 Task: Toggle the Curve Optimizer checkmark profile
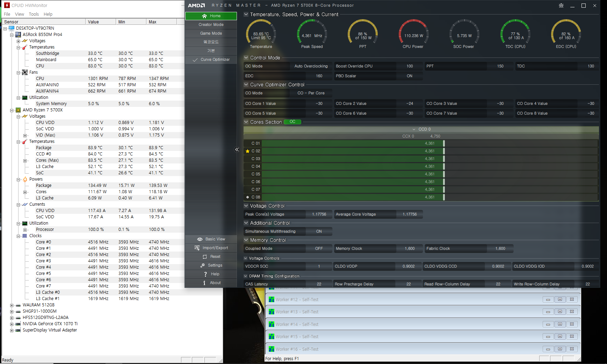(211, 60)
